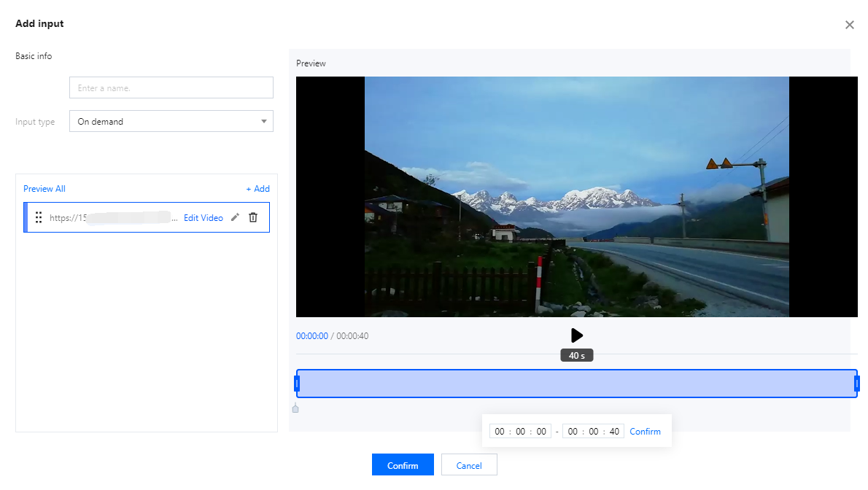This screenshot has height=490, width=868.
Task: Click the playhead marker below the timeline
Action: 295,408
